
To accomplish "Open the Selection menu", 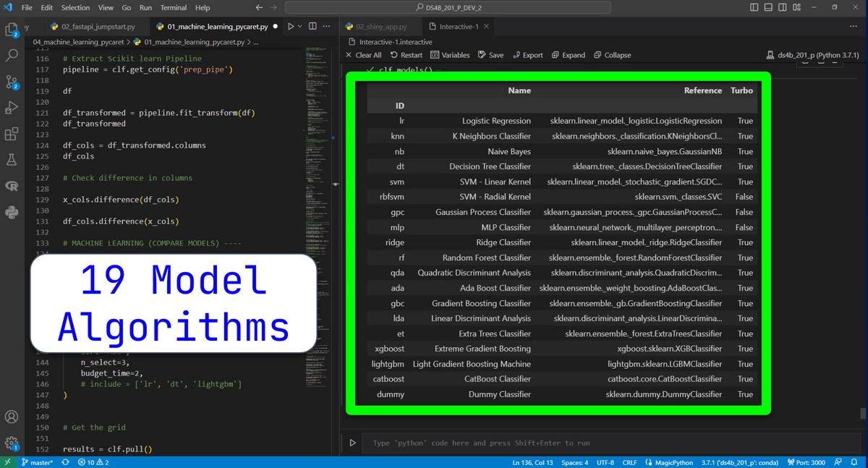I will [x=76, y=7].
